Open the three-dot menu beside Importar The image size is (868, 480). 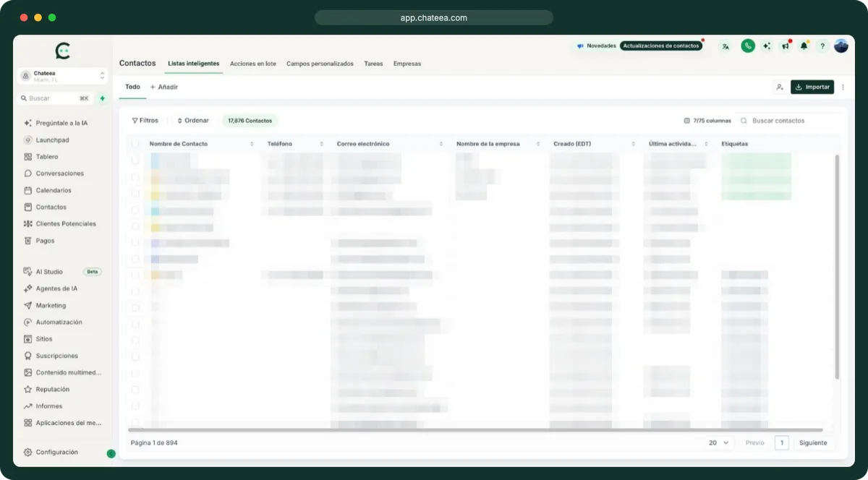[x=843, y=87]
